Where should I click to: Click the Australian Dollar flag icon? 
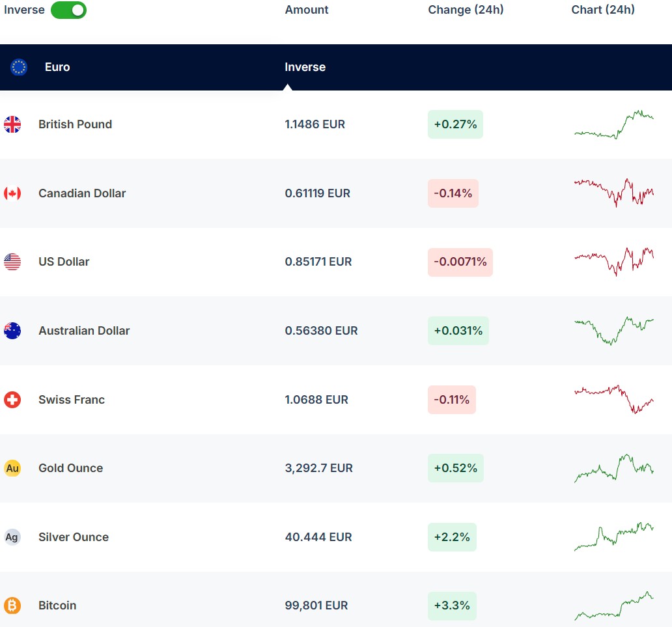[12, 331]
